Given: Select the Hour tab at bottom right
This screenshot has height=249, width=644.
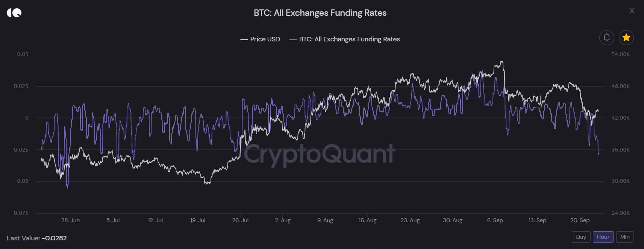Looking at the screenshot, I should (603, 237).
